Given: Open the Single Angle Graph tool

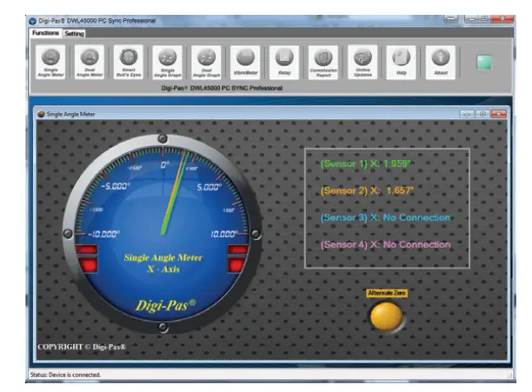Looking at the screenshot, I should (167, 63).
